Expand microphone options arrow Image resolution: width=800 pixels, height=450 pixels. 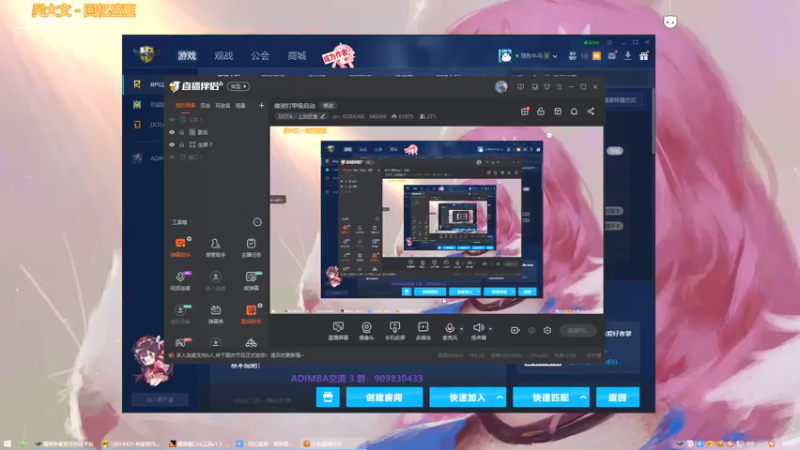(462, 329)
